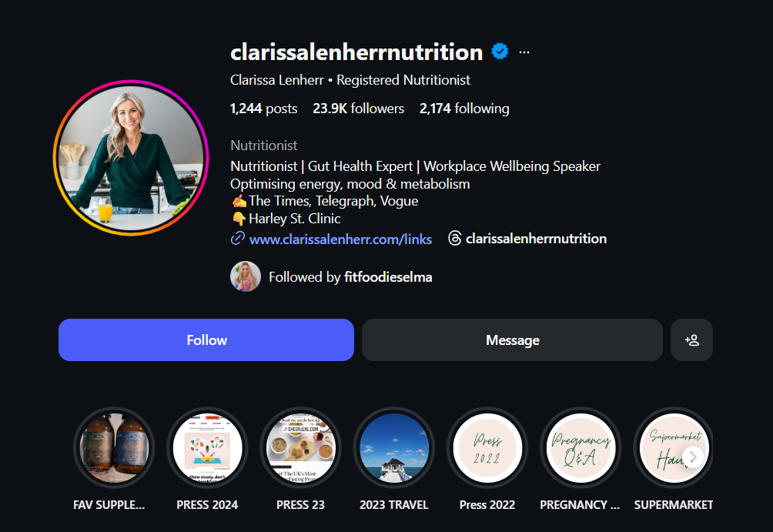Open the PREGNANCY Q&A highlight
Image resolution: width=773 pixels, height=532 pixels.
pos(581,447)
